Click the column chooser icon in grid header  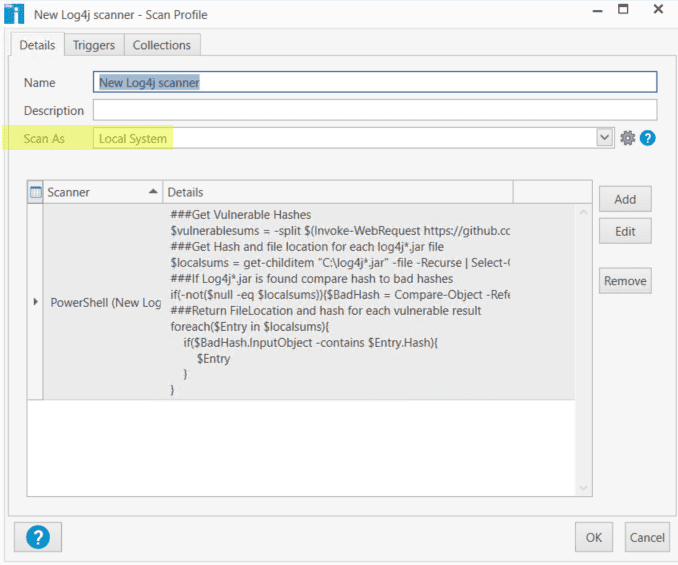[x=35, y=192]
